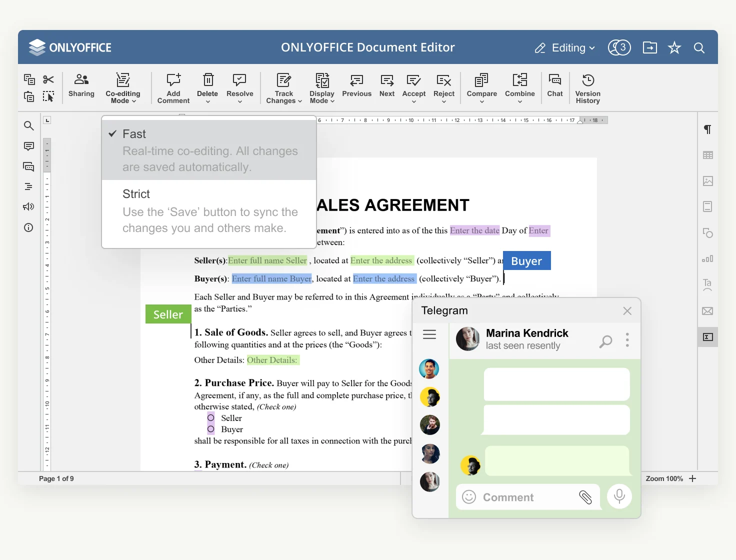Click the Paste icon in the toolbar
This screenshot has width=736, height=560.
pos(29,96)
